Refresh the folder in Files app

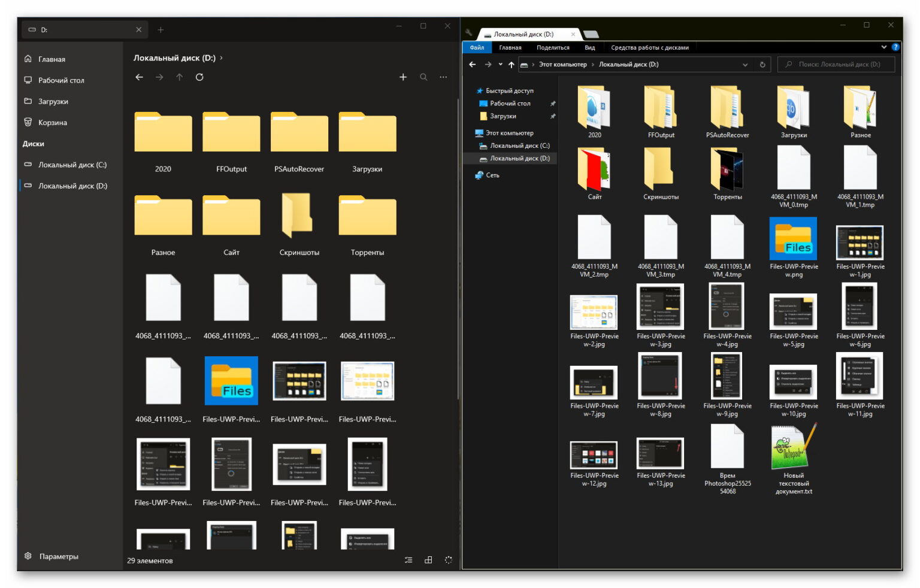pos(199,77)
